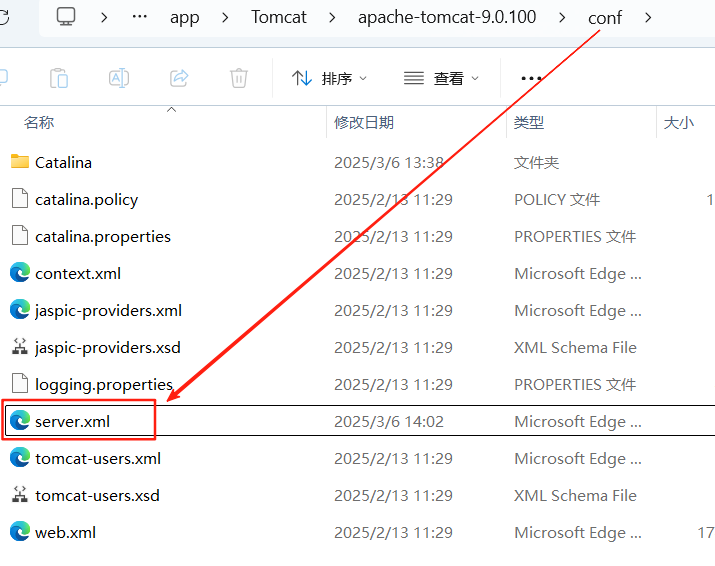
Task: Click Microsoft Edge type cell of context.xml
Action: pos(578,274)
